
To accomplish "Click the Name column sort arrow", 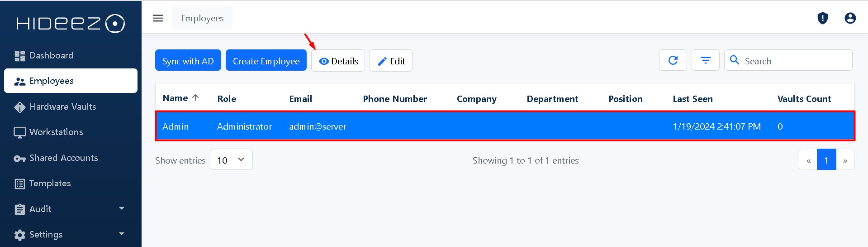I will point(195,98).
